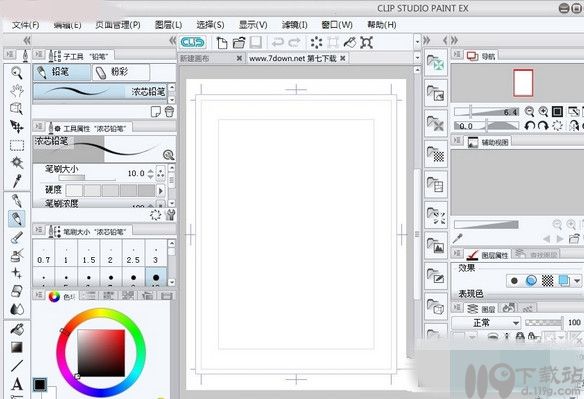This screenshot has width=584, height=399.
Task: Open 滤镜(I) menu
Action: [x=295, y=25]
